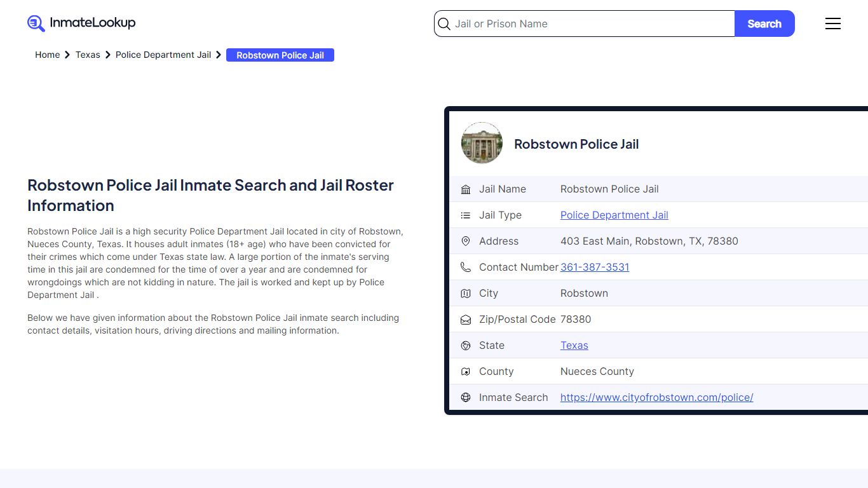
Task: Click inside the Jail or Prison Name field
Action: pyautogui.click(x=572, y=24)
